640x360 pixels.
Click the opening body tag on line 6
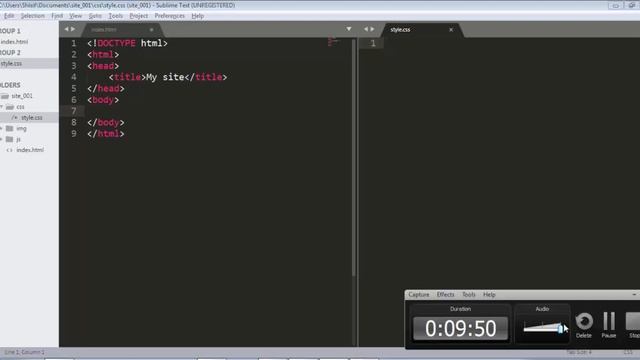coord(103,100)
